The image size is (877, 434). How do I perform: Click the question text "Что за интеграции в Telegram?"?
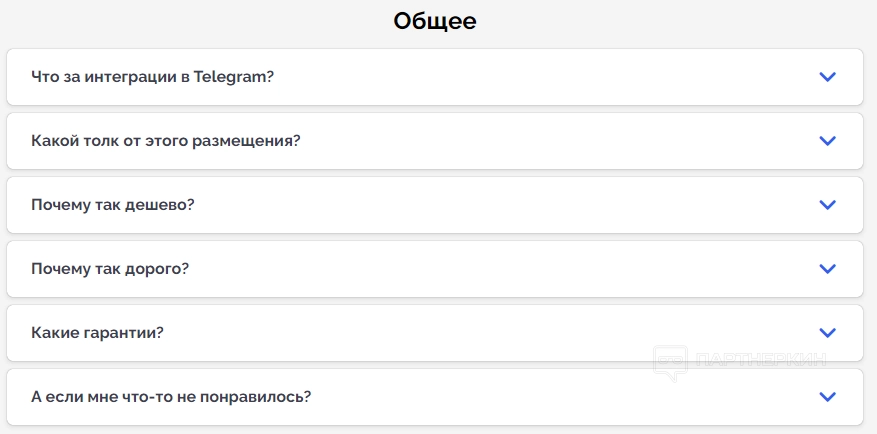pos(152,77)
